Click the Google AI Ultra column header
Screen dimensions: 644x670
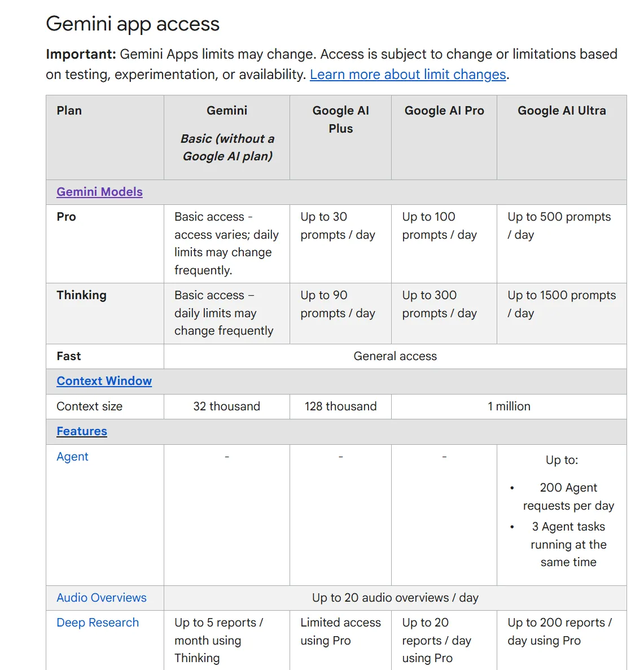pos(562,111)
